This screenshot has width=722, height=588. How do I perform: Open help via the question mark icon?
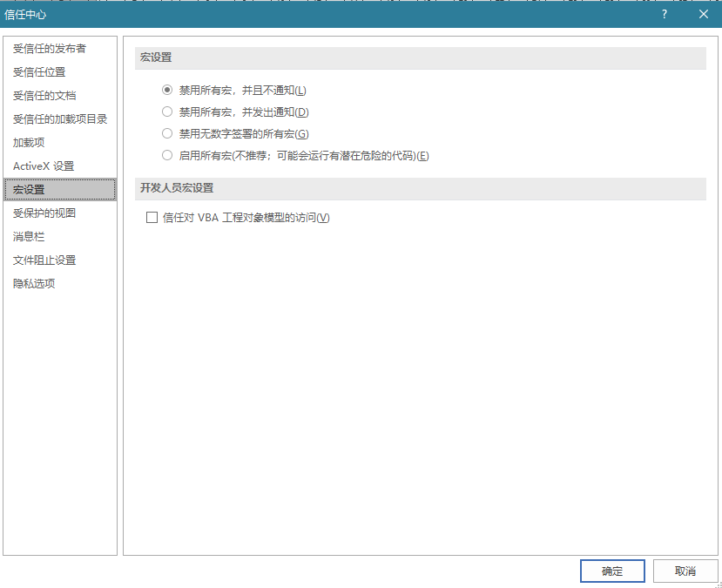664,14
